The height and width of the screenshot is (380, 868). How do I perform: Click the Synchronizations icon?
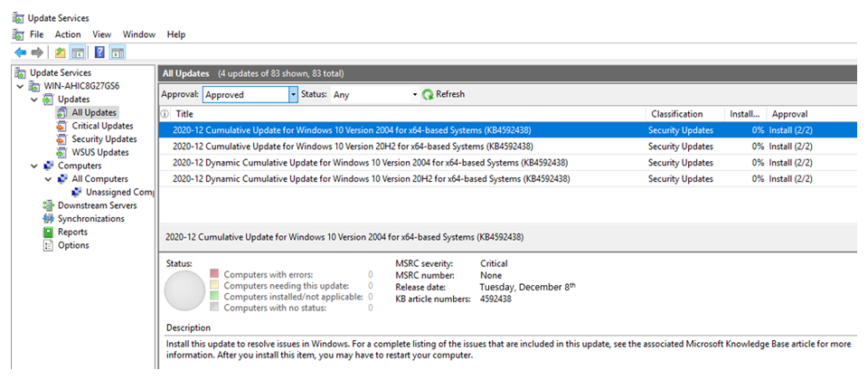[x=49, y=219]
